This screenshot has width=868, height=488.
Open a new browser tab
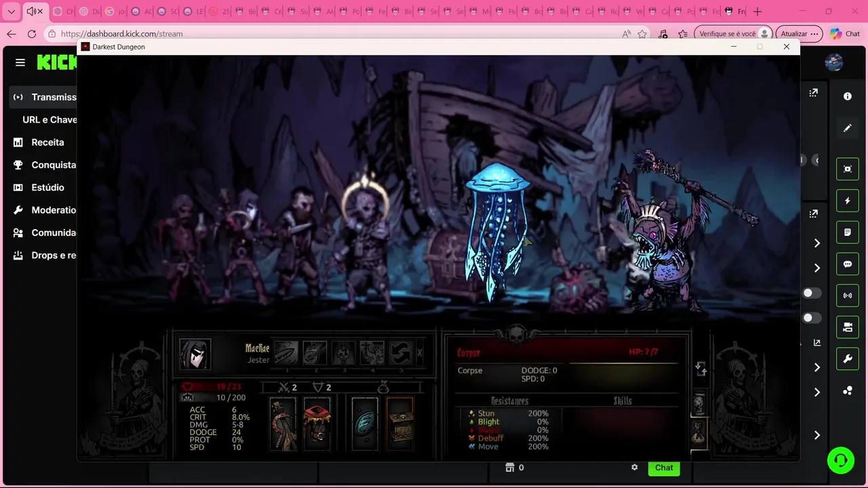click(757, 12)
